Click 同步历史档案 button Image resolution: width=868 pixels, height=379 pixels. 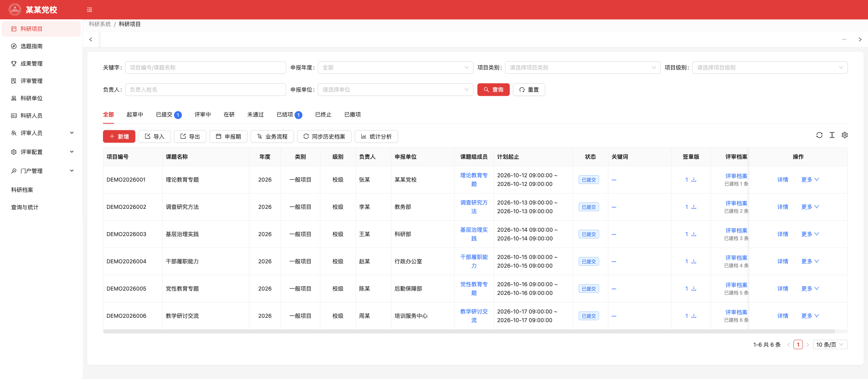324,136
